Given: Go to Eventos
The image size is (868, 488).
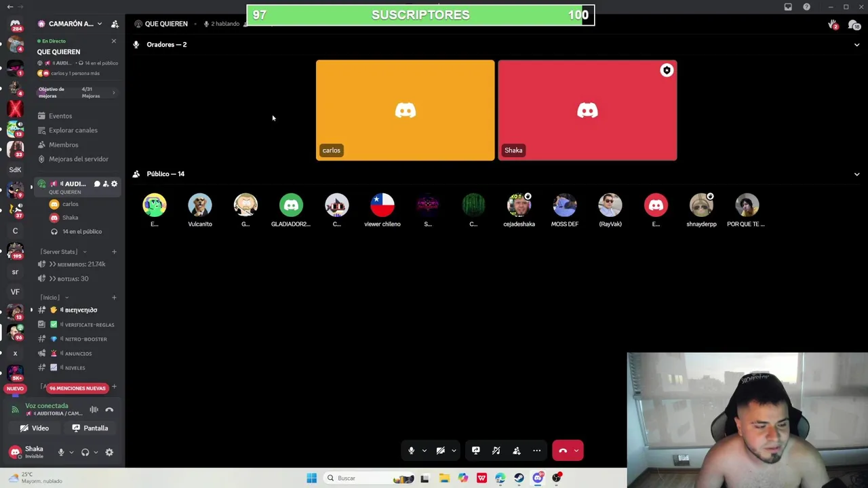Looking at the screenshot, I should 60,116.
